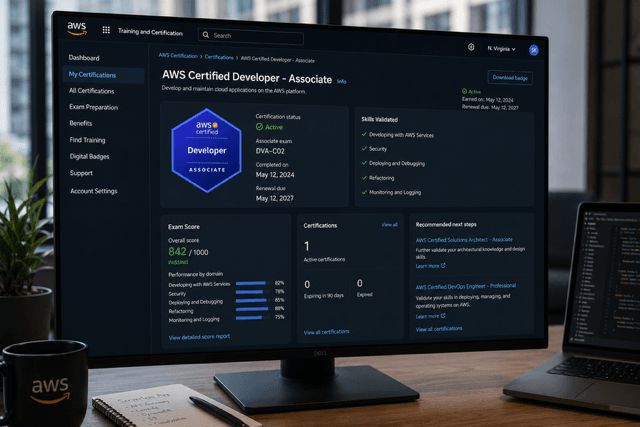Click checkmark next to Deploying and Debugging skill
This screenshot has width=640, height=427.
tap(364, 163)
